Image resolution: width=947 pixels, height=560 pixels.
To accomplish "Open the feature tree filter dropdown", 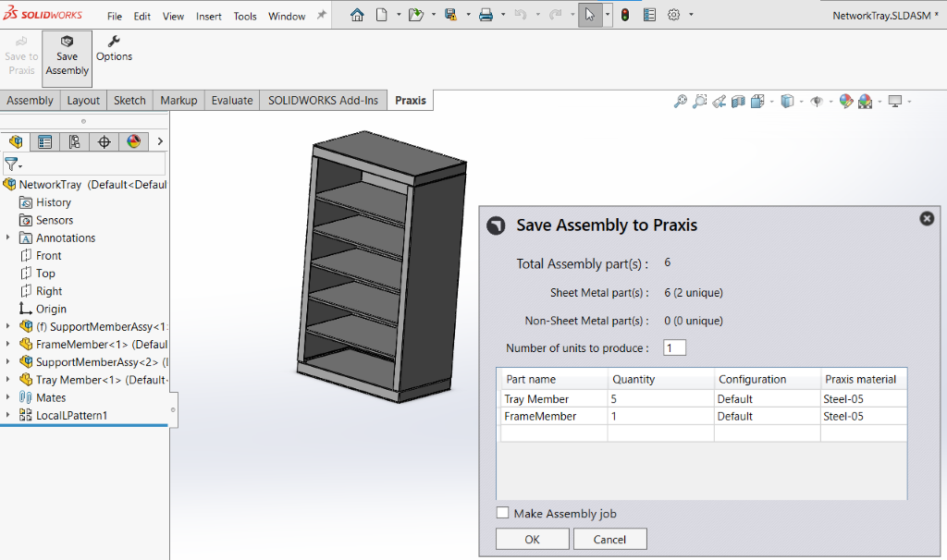I will (x=13, y=164).
